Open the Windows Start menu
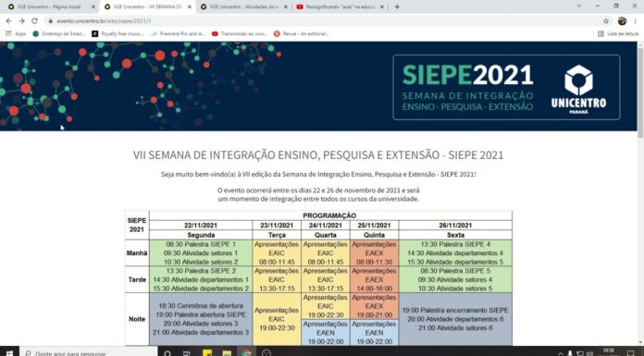 (x=9, y=352)
